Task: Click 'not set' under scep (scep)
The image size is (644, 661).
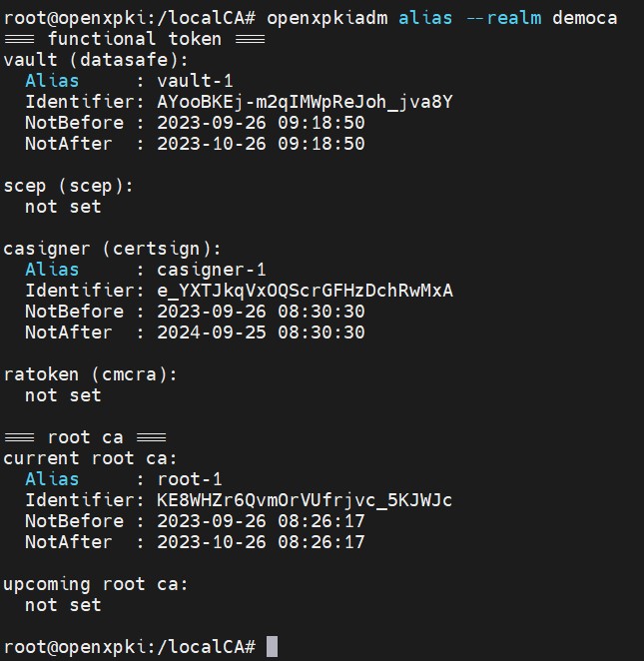Action: coord(63,207)
